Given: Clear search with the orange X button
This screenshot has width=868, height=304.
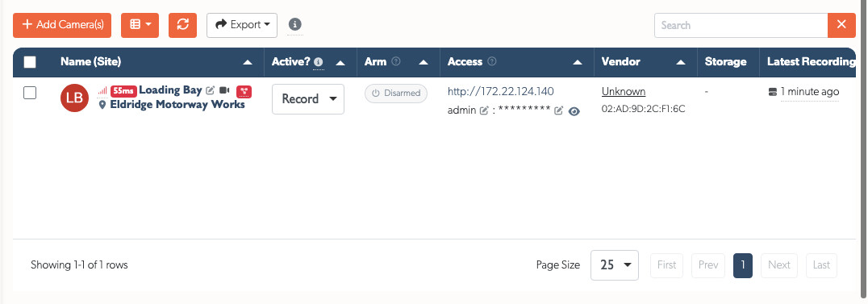Looking at the screenshot, I should tap(841, 25).
